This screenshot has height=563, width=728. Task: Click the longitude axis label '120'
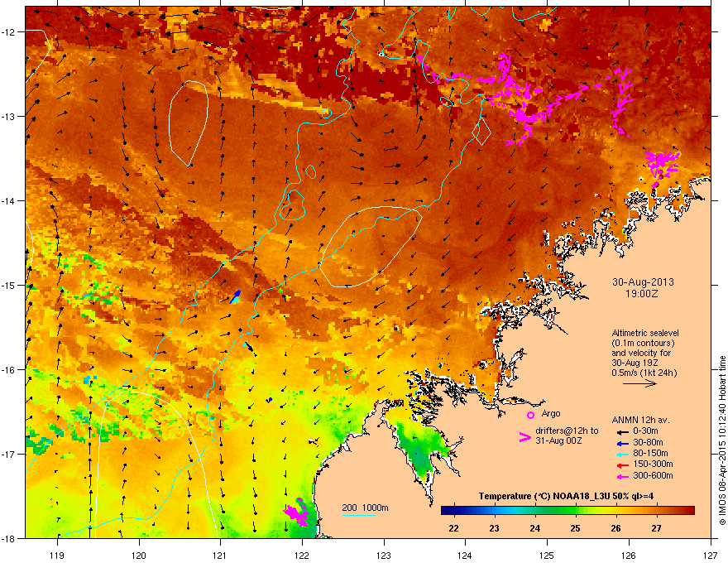pyautogui.click(x=139, y=556)
